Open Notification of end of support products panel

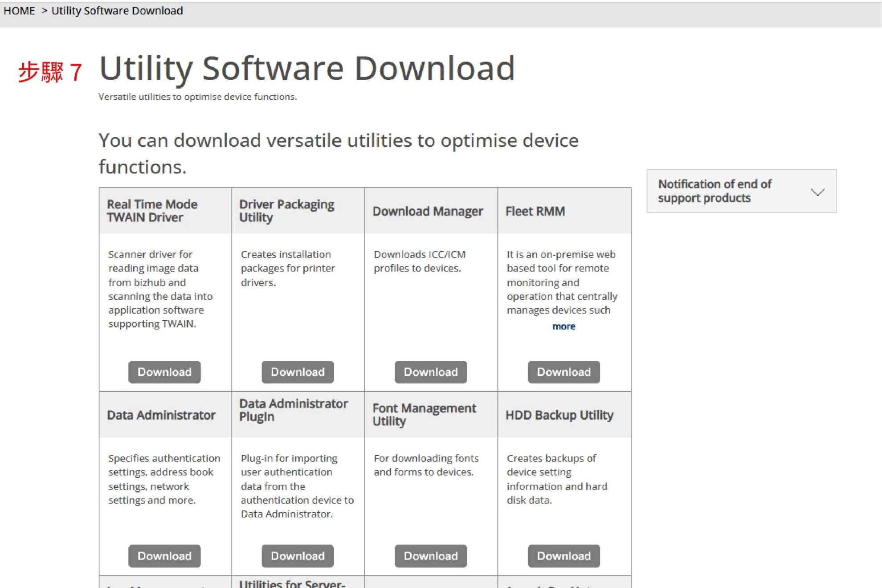coord(715,191)
